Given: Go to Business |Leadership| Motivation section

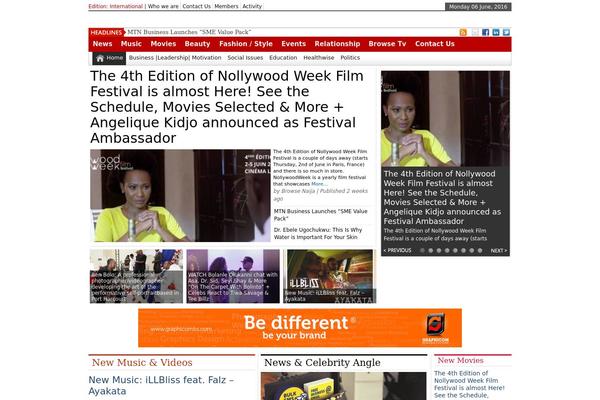Looking at the screenshot, I should point(175,58).
